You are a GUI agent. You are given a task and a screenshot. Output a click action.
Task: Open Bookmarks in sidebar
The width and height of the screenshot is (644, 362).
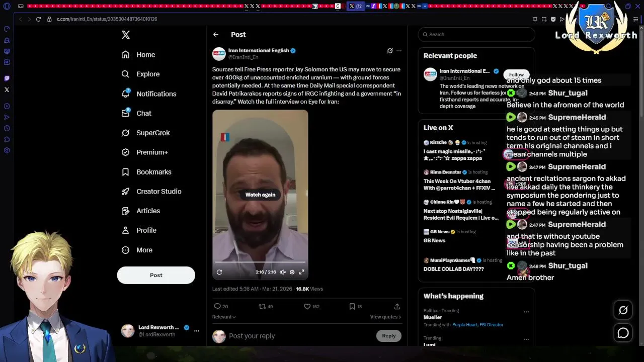click(x=146, y=172)
